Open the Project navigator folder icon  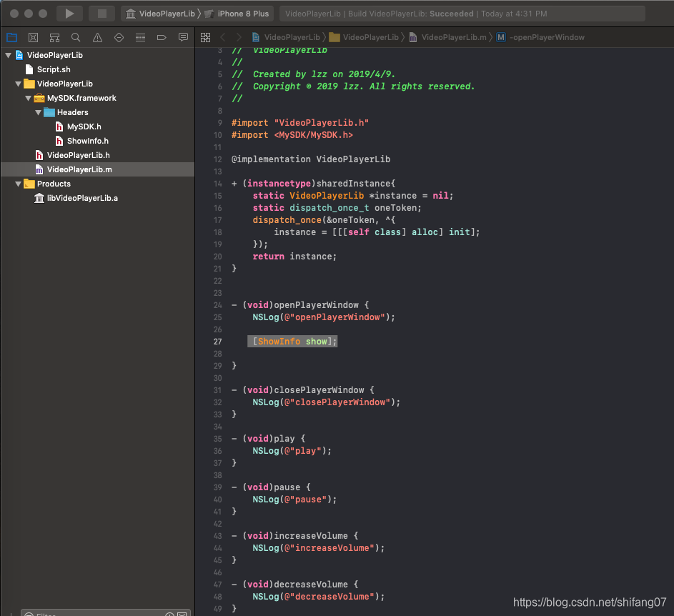[12, 37]
